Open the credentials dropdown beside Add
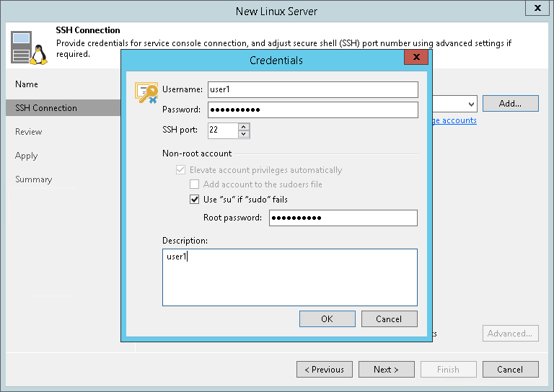554x392 pixels. coord(471,104)
